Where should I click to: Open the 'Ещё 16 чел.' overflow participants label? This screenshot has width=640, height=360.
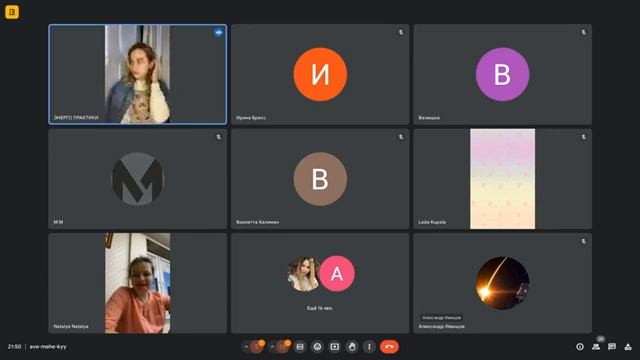(320, 308)
